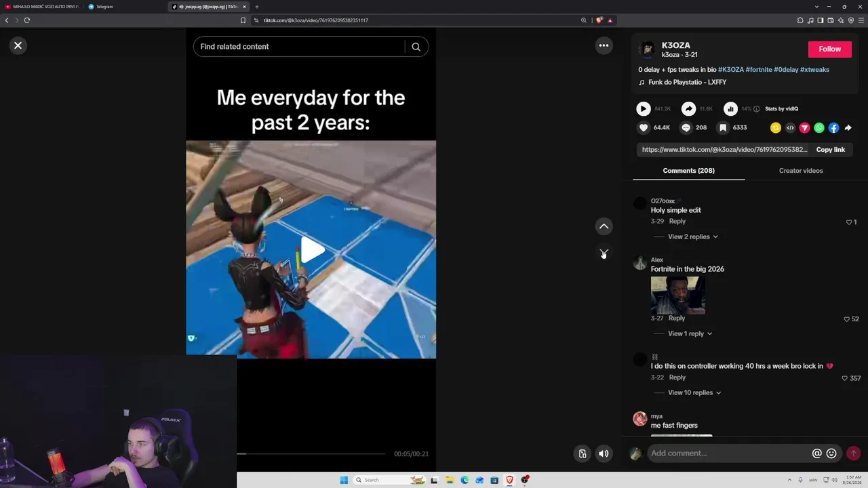Expand 'View 2 replies'

click(693, 237)
